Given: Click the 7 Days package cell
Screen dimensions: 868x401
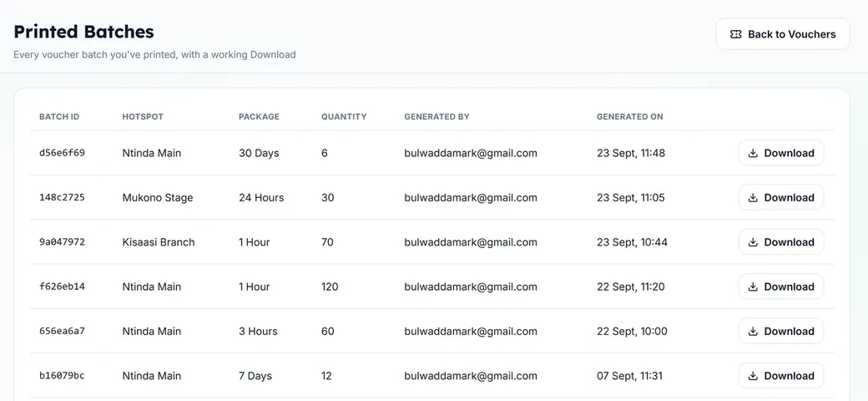Looking at the screenshot, I should coord(255,376).
